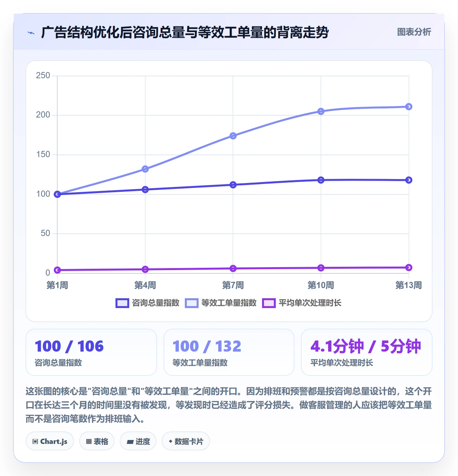Image resolution: width=458 pixels, height=476 pixels.
Task: Toggle the 等效工单量指数 legend color box
Action: (x=192, y=303)
